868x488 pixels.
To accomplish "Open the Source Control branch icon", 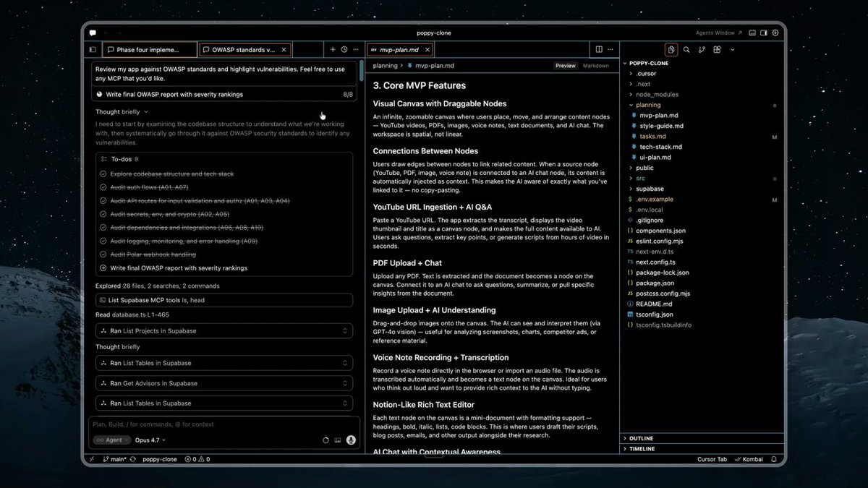I will (702, 50).
